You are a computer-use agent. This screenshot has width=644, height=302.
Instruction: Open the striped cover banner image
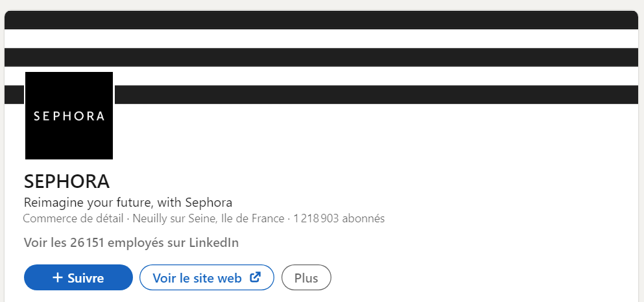[x=321, y=58]
